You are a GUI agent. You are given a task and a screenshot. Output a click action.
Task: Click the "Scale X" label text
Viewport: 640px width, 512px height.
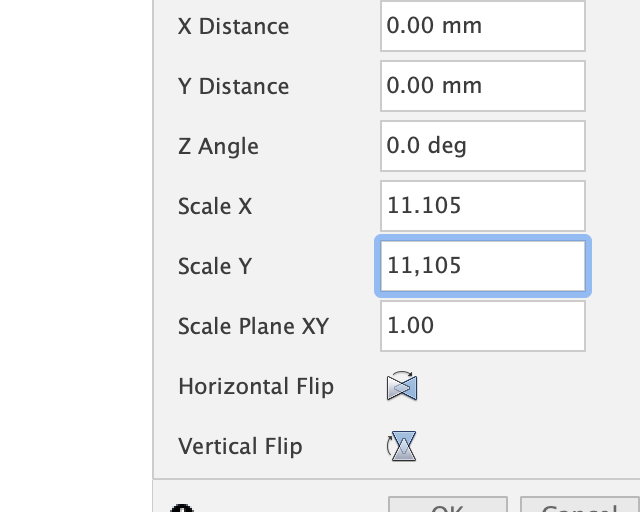(x=215, y=207)
